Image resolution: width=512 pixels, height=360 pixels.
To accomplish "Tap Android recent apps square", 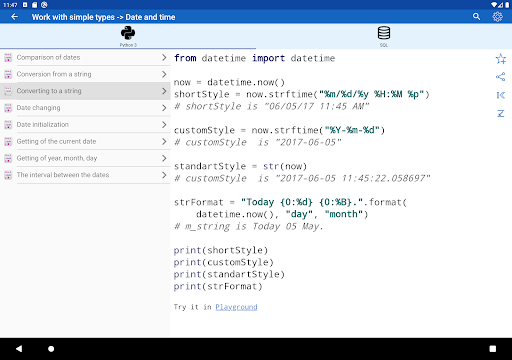I will pyautogui.click(x=492, y=349).
